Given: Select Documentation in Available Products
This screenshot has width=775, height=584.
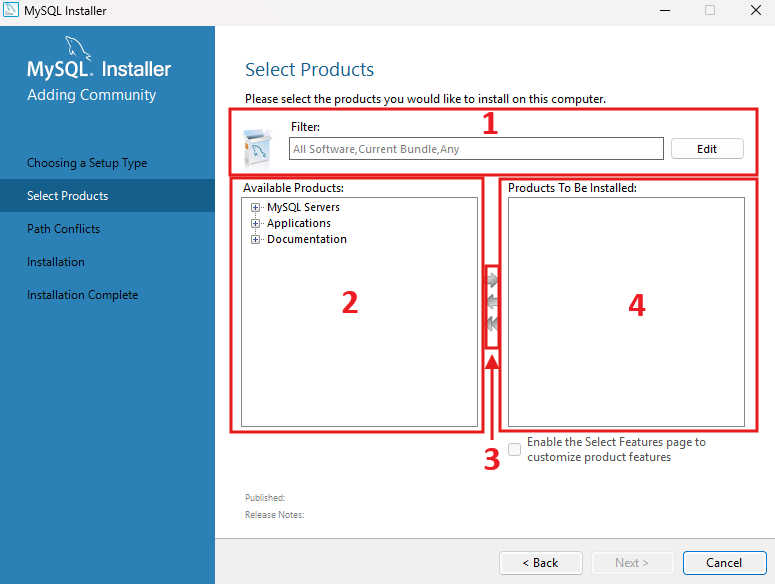Looking at the screenshot, I should (307, 239).
